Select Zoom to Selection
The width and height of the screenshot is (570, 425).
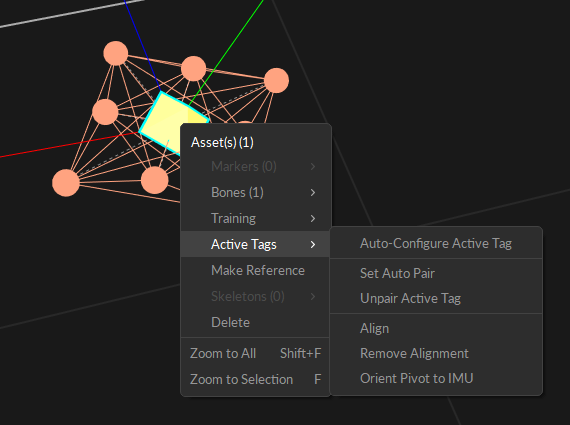click(255, 379)
